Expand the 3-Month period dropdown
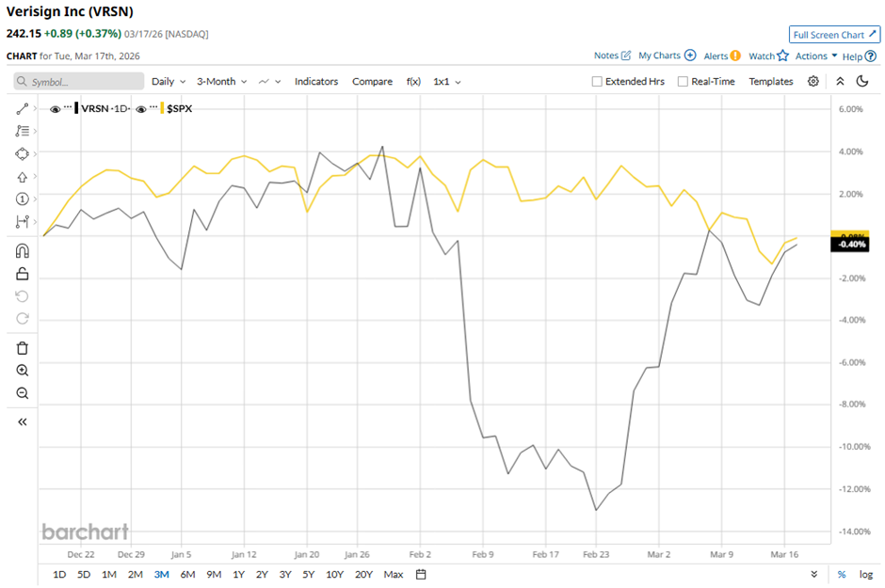This screenshot has width=885, height=588. pyautogui.click(x=221, y=82)
